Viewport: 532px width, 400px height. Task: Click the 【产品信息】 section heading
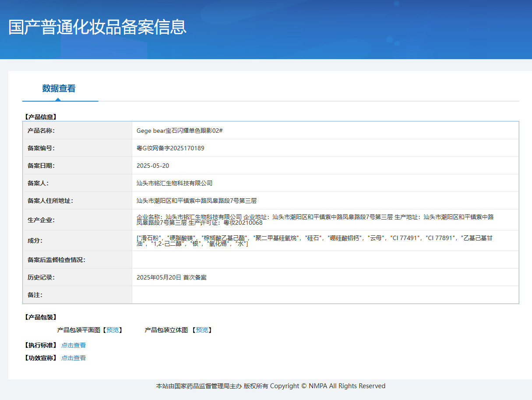click(x=41, y=117)
